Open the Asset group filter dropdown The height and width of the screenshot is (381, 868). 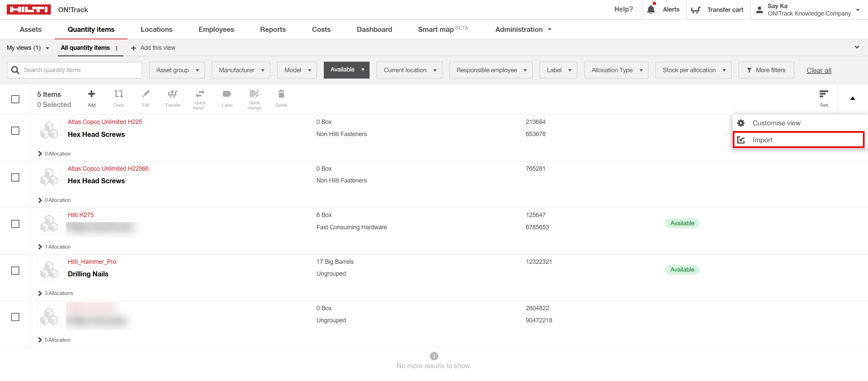177,70
